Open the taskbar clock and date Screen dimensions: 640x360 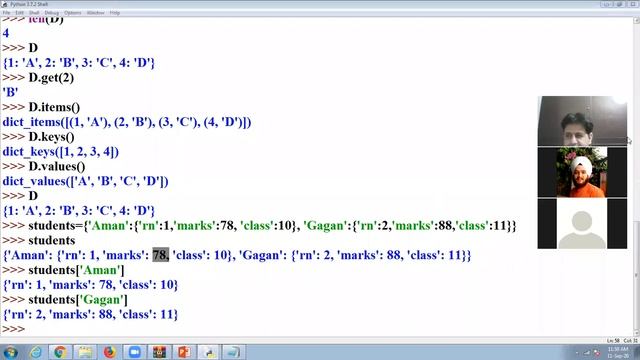618,353
